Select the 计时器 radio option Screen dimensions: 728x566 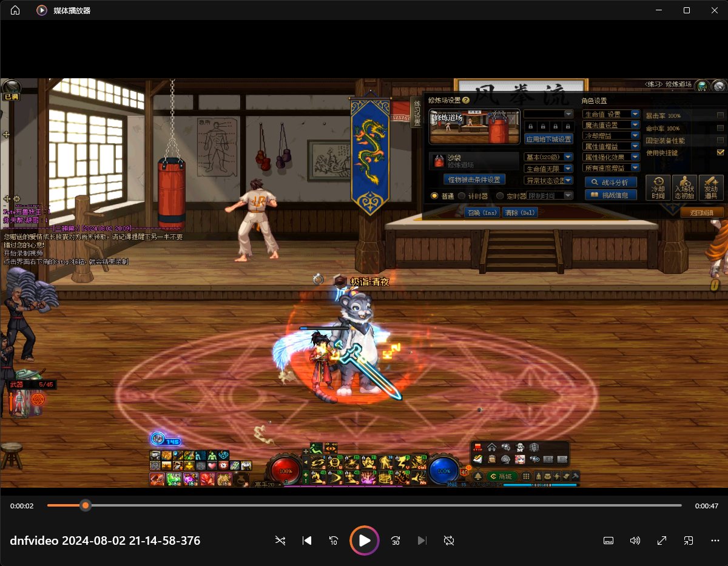[x=462, y=196]
